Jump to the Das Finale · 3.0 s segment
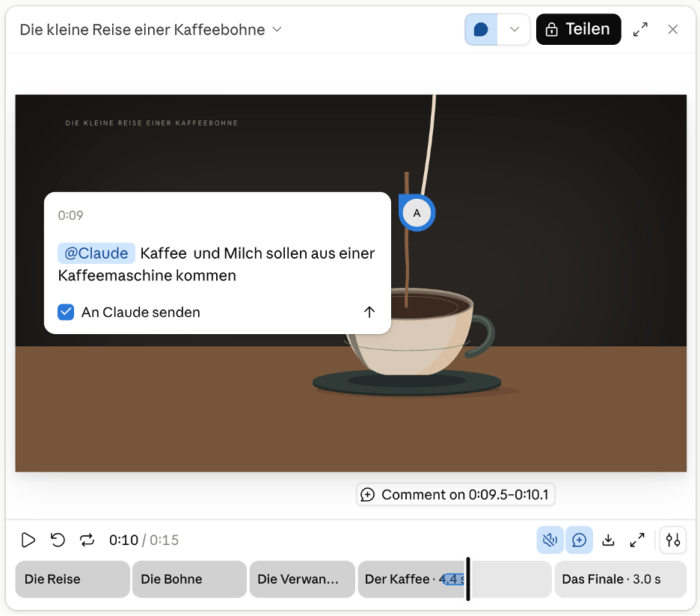The image size is (700, 616). click(621, 579)
